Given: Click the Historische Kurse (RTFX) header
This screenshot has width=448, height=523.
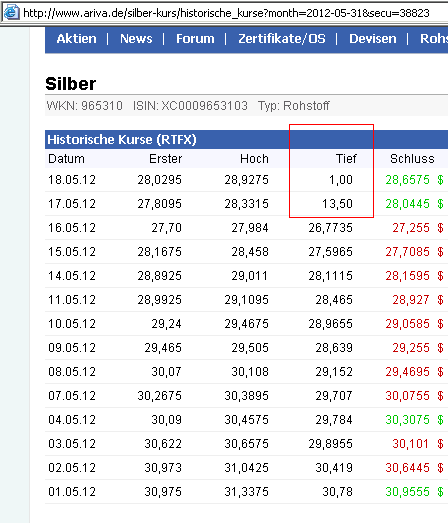Looking at the screenshot, I should (x=122, y=139).
